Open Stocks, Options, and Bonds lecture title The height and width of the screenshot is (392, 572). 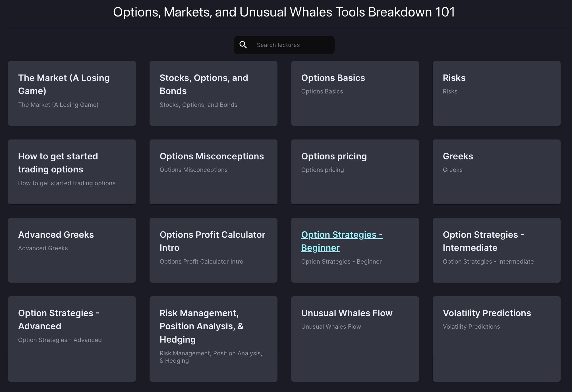point(204,84)
